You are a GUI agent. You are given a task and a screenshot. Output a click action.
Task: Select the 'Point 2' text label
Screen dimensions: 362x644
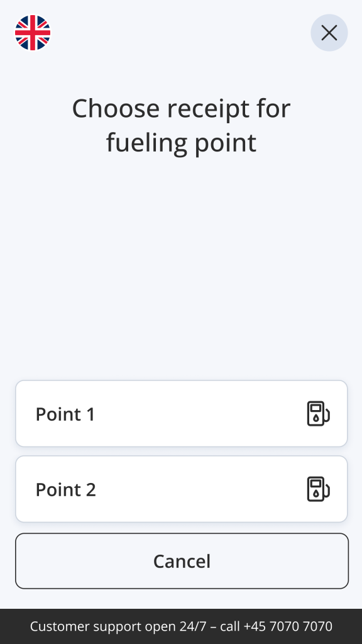coord(65,489)
